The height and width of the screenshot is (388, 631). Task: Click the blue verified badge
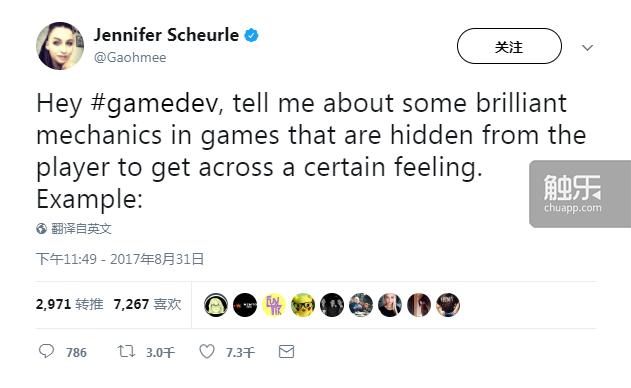(252, 35)
